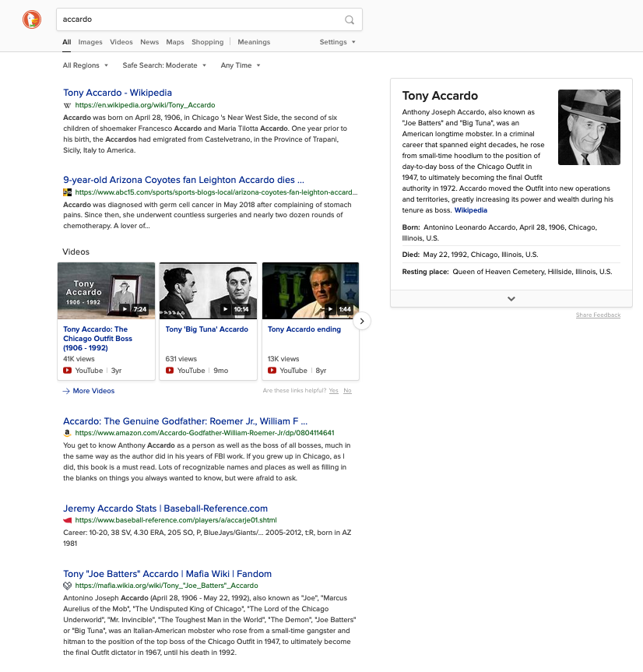643x672 pixels.
Task: Click the "631 views" text
Action: (181, 359)
